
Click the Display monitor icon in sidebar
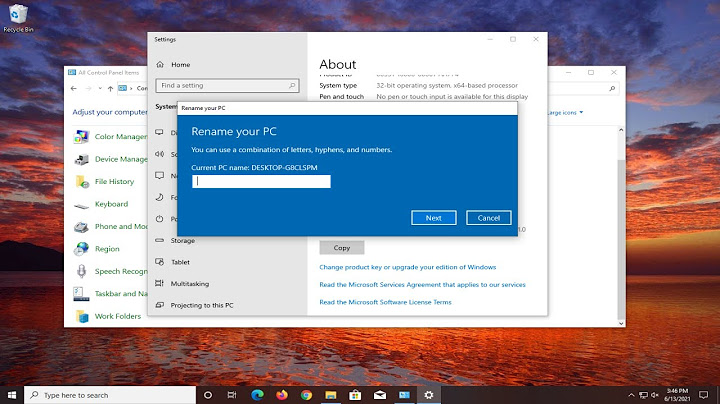click(159, 132)
